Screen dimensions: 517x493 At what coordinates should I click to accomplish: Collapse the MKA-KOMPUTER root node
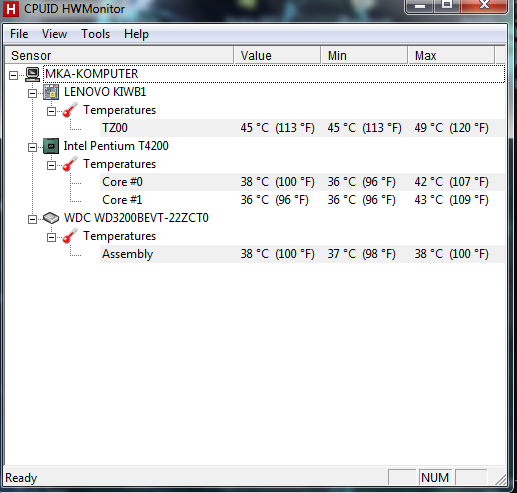click(x=13, y=75)
